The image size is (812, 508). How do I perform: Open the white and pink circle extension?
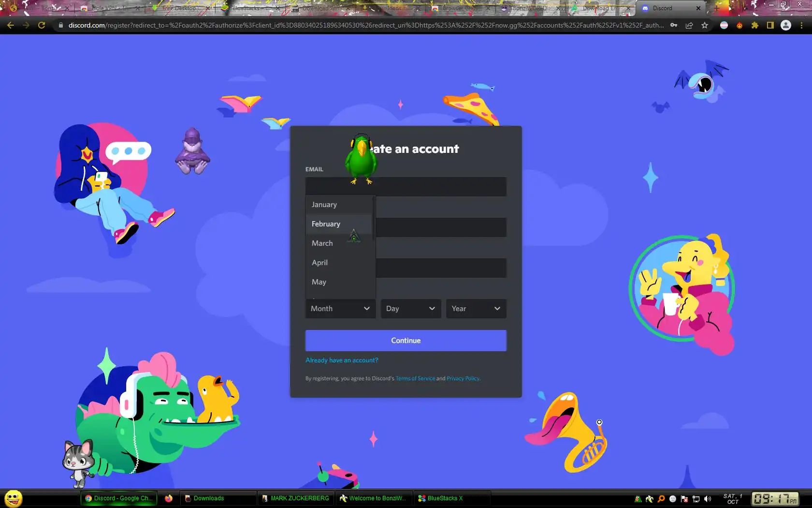(724, 25)
